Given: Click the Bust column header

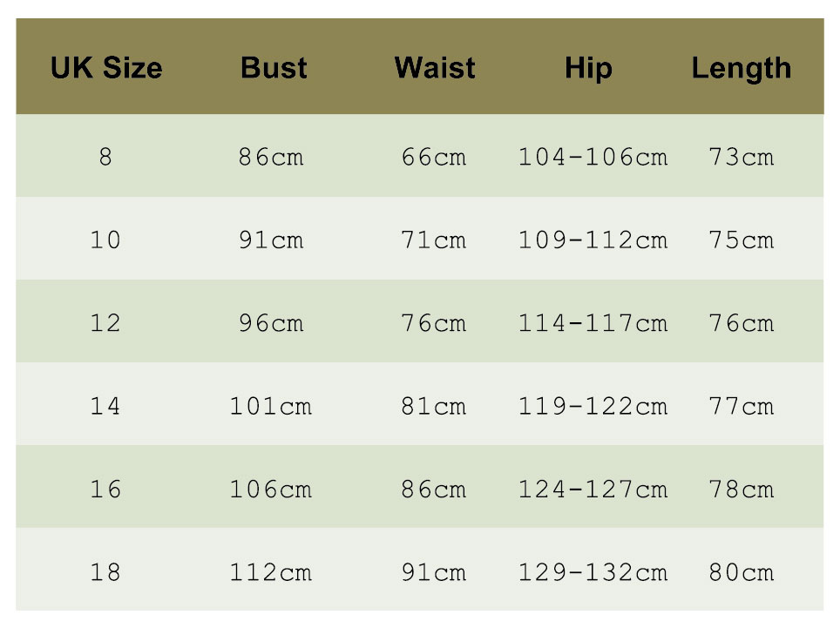Looking at the screenshot, I should click(x=274, y=68).
